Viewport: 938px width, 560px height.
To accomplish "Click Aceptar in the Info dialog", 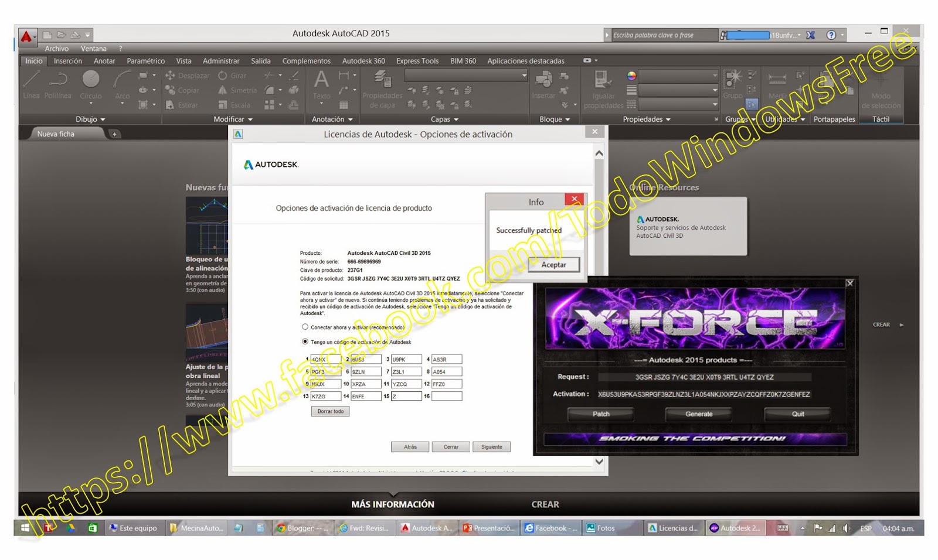I will click(x=553, y=265).
